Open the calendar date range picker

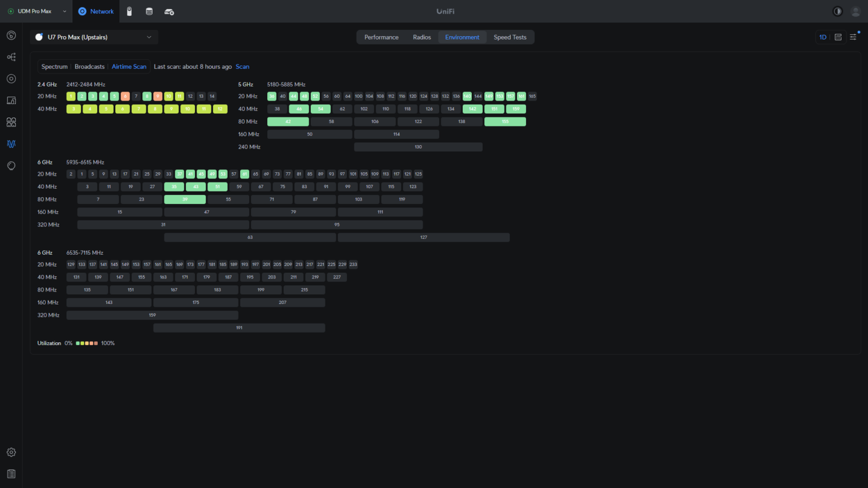838,37
